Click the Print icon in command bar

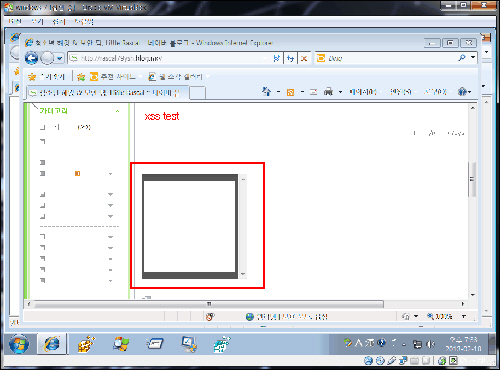click(x=328, y=91)
